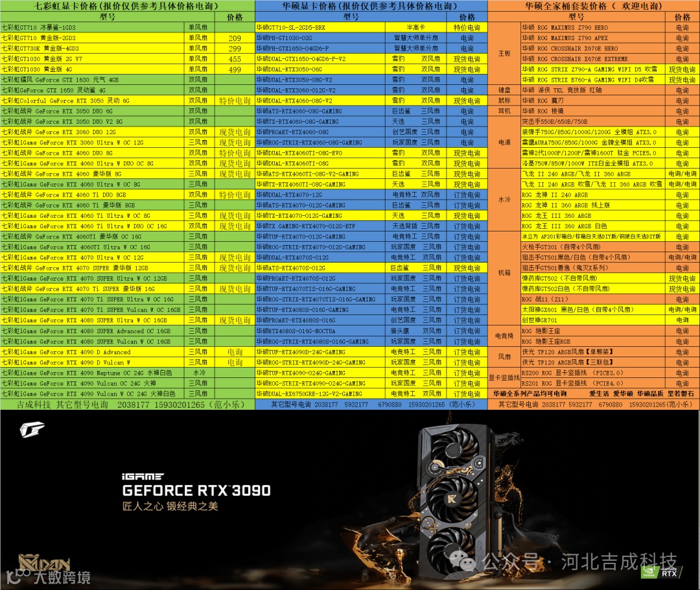700x590 pixels.
Task: Select 七彩虹镭风 GeForce GTX 1630 元气 4GB
Action: tap(92, 80)
